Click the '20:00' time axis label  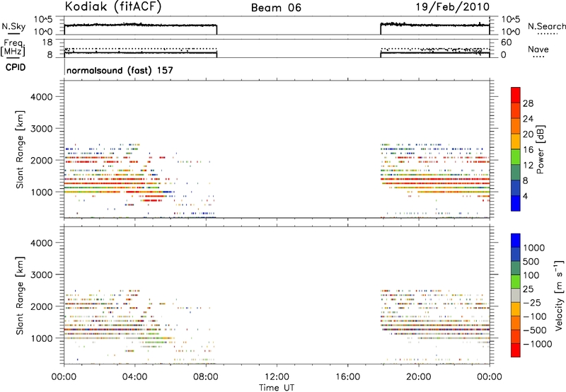pos(418,377)
